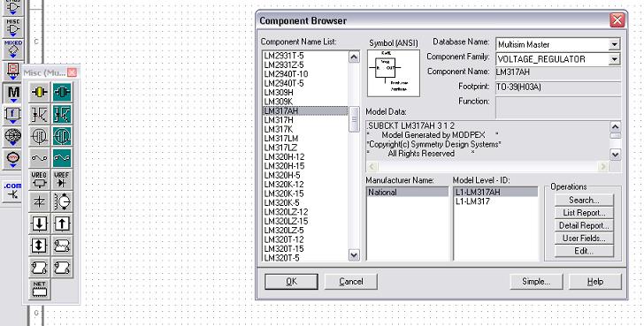The image size is (644, 326).
Task: Switch to Simple view
Action: coord(536,281)
